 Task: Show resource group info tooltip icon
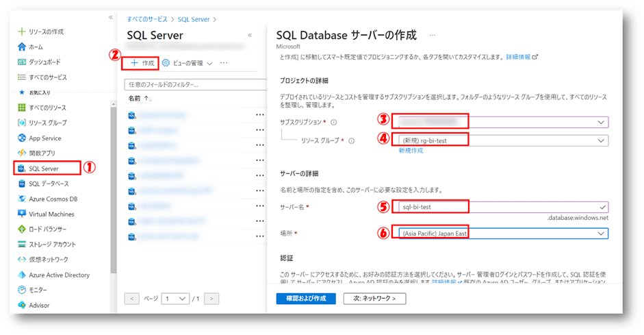click(352, 140)
